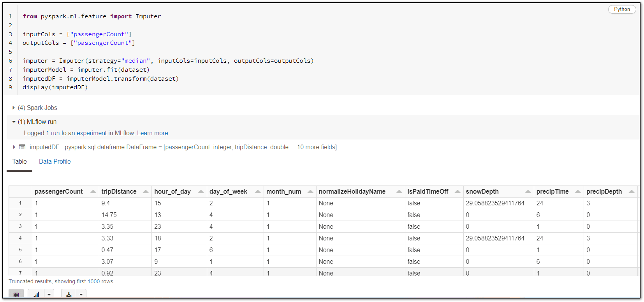Select isPaidTimeOff false in row 3
This screenshot has height=302, width=644.
pos(434,226)
